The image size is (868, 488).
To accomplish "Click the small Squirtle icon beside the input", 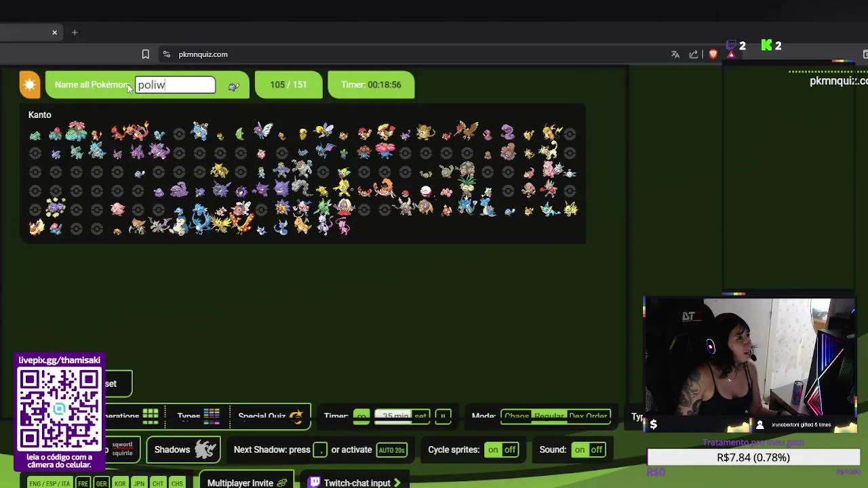I will click(x=233, y=86).
